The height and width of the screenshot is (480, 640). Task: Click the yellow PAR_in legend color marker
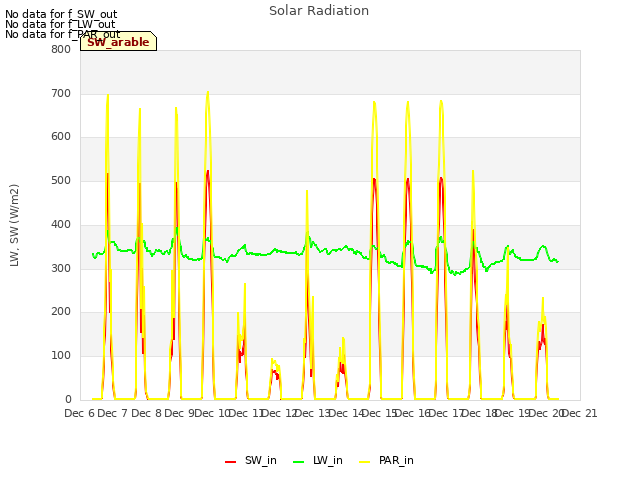point(364,462)
